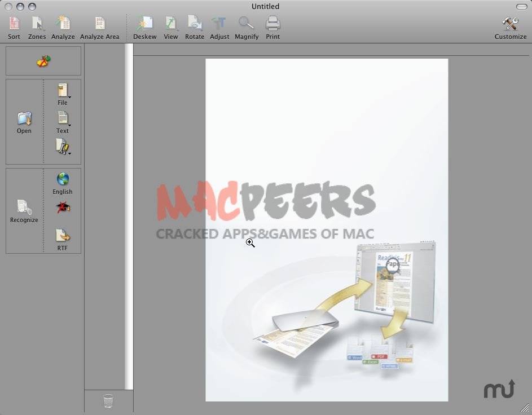Expand the Text page type dropdown
532x415 pixels.
click(63, 121)
